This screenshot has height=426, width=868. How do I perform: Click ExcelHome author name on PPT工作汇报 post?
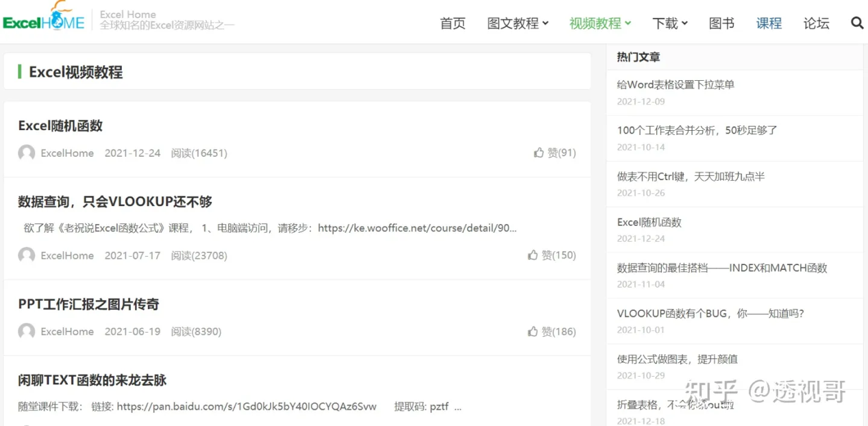pos(67,331)
